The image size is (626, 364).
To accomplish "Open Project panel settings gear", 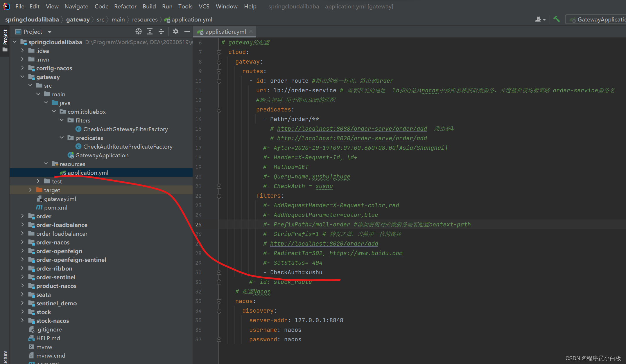I will coord(175,31).
